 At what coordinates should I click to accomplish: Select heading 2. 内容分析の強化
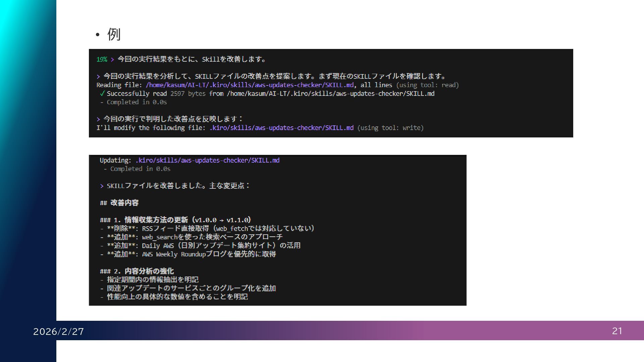[x=137, y=271]
